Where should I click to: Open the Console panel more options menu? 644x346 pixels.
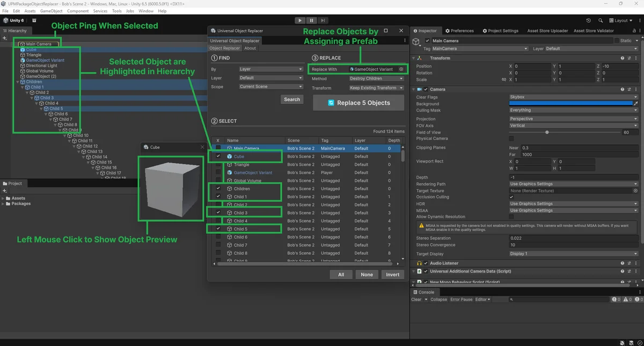tap(639, 292)
